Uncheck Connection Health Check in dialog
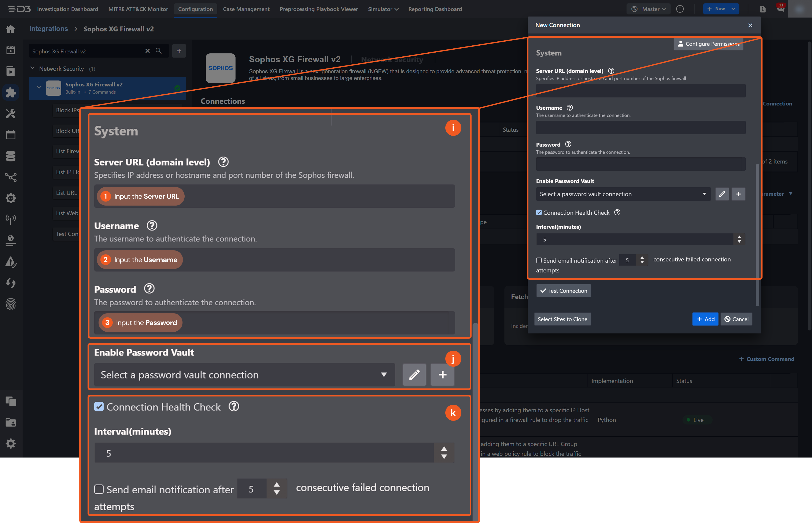812x523 pixels. point(539,212)
